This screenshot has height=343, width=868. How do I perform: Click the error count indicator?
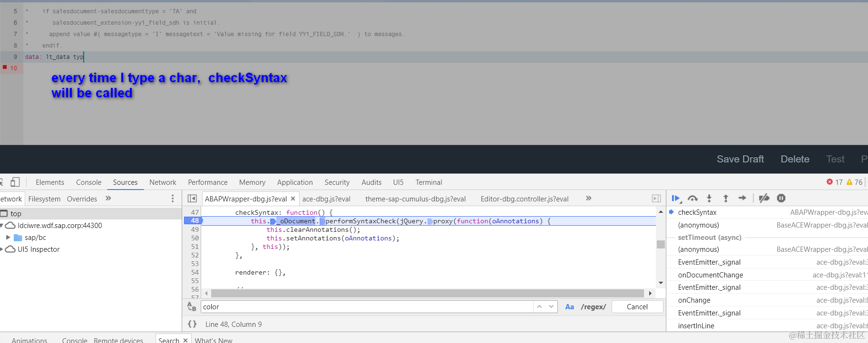click(835, 182)
